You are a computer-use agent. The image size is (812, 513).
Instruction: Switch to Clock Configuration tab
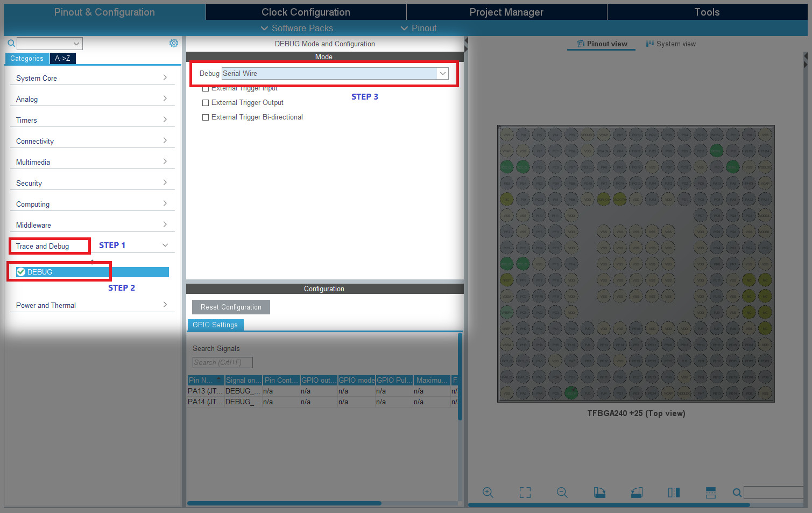306,12
